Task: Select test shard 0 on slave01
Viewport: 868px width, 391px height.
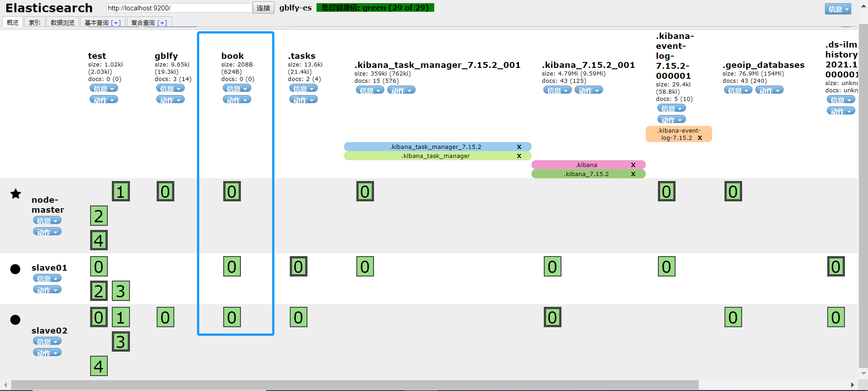Action: [x=99, y=267]
